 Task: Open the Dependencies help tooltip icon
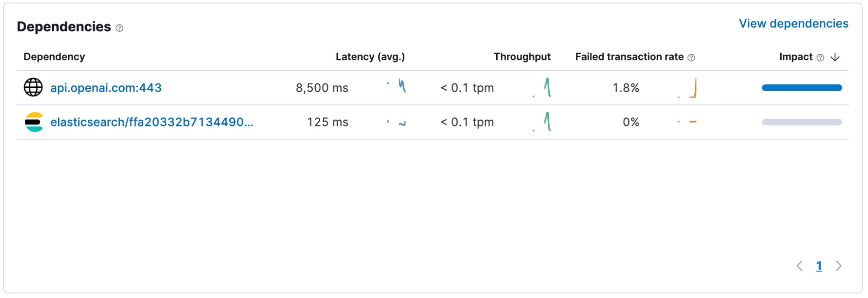119,28
